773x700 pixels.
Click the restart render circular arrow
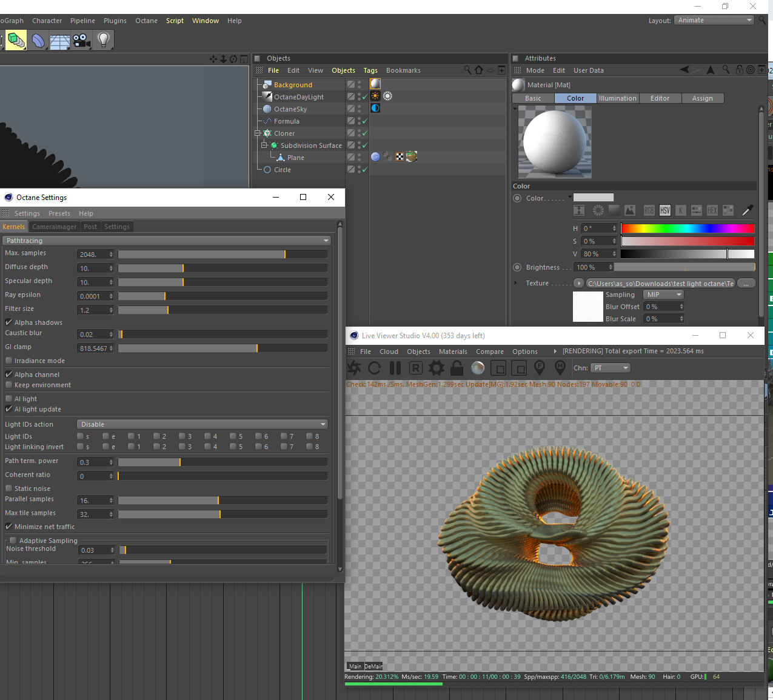[375, 368]
